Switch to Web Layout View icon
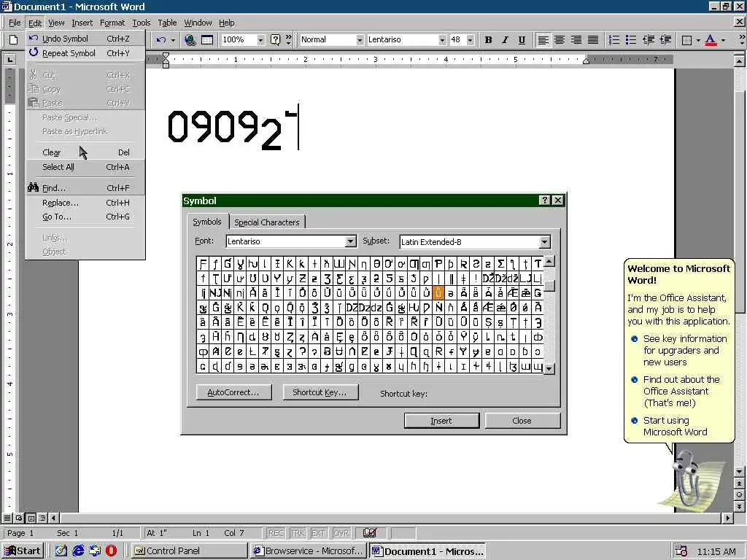Screen dimensions: 747x560 pos(19,518)
